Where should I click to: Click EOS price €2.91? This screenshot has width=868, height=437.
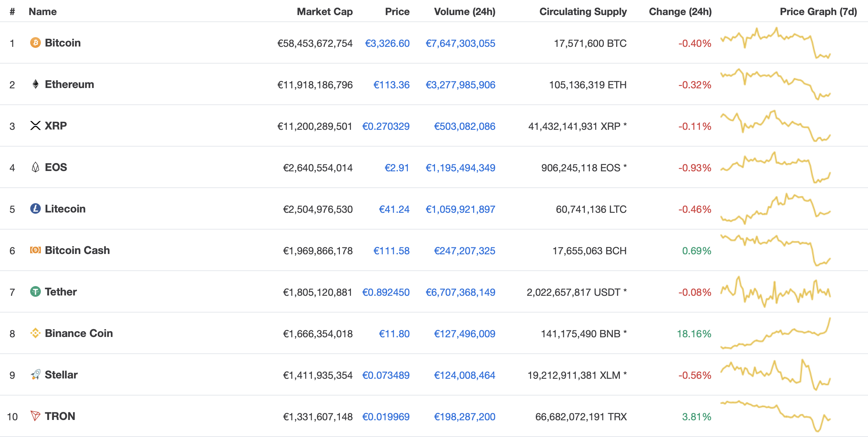click(x=397, y=168)
